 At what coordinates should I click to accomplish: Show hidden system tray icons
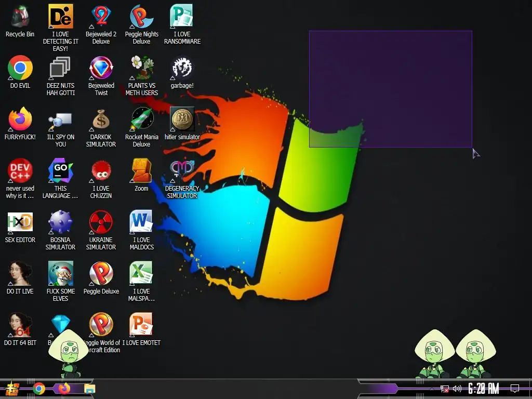pos(432,389)
